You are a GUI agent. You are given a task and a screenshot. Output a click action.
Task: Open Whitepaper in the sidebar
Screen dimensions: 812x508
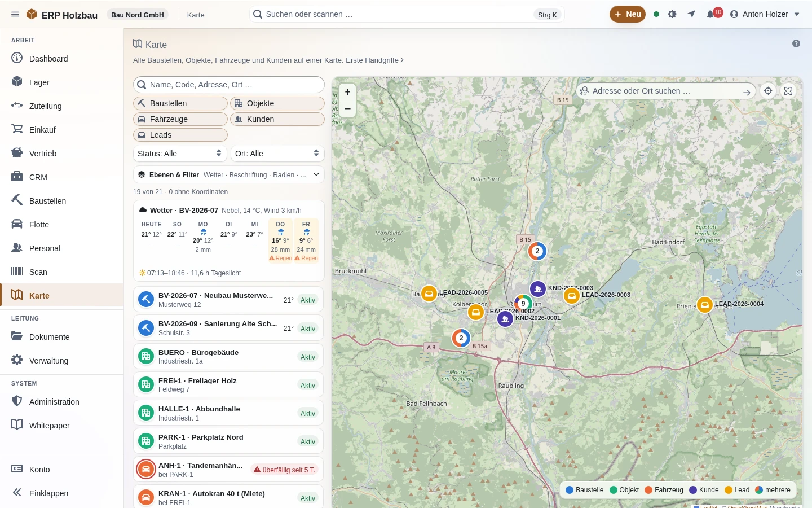62,425
